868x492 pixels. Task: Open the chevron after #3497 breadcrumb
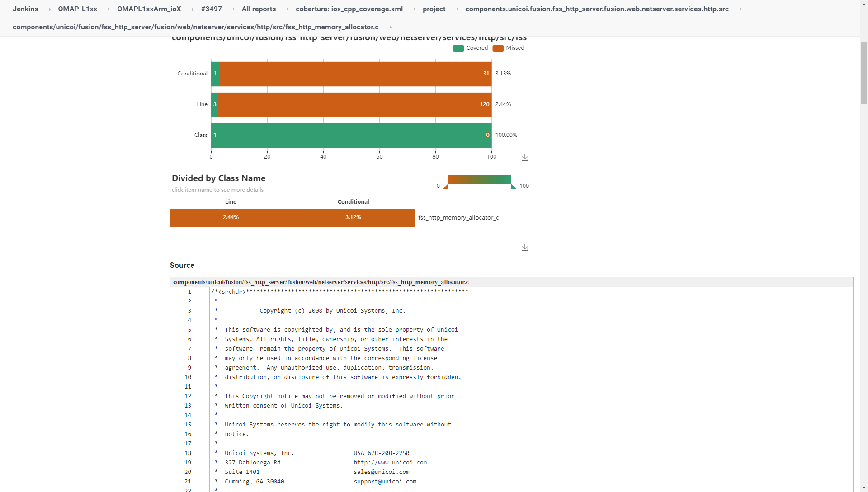pos(233,9)
